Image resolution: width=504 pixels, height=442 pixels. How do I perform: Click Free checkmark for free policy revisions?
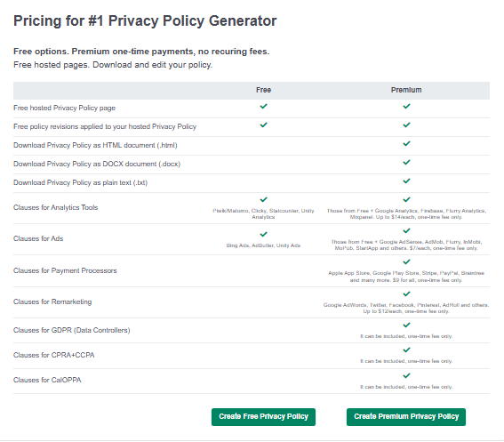(264, 125)
